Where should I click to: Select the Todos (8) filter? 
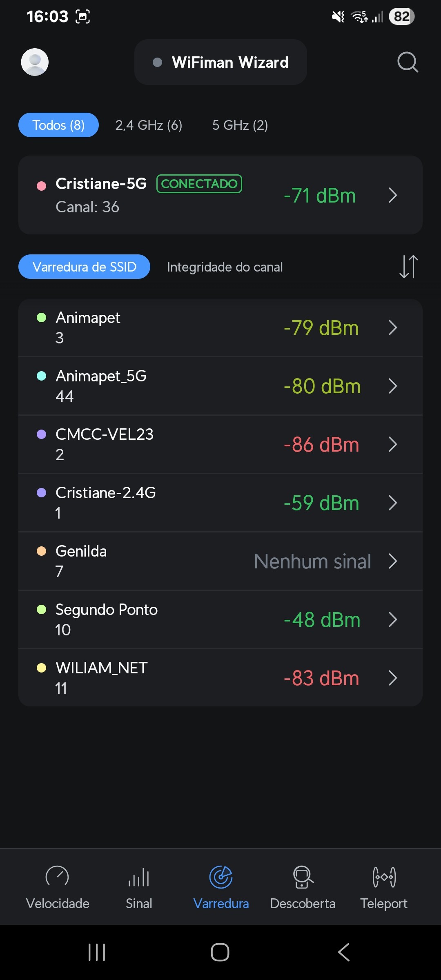tap(58, 125)
